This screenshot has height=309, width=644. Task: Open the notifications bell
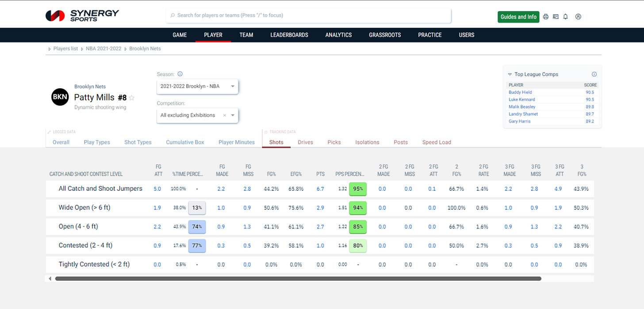coord(565,17)
